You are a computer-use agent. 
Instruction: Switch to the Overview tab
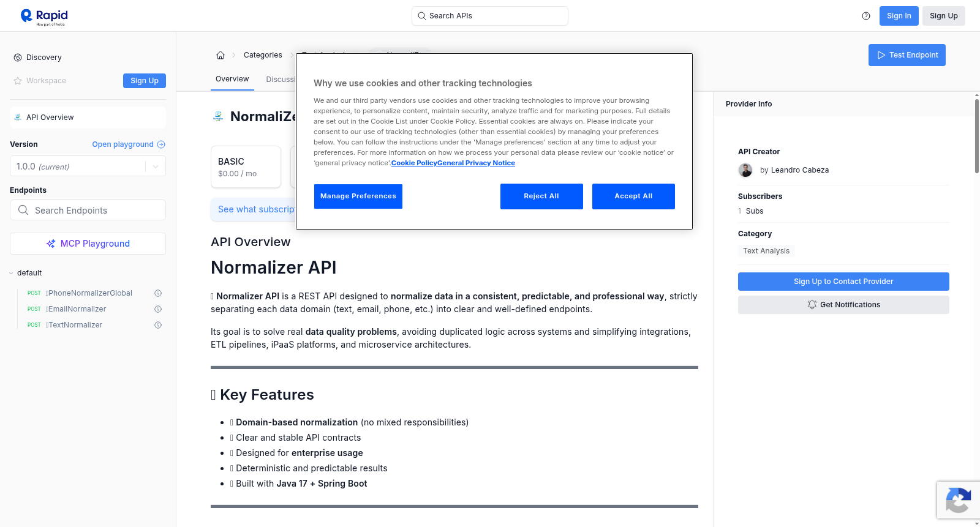click(232, 79)
